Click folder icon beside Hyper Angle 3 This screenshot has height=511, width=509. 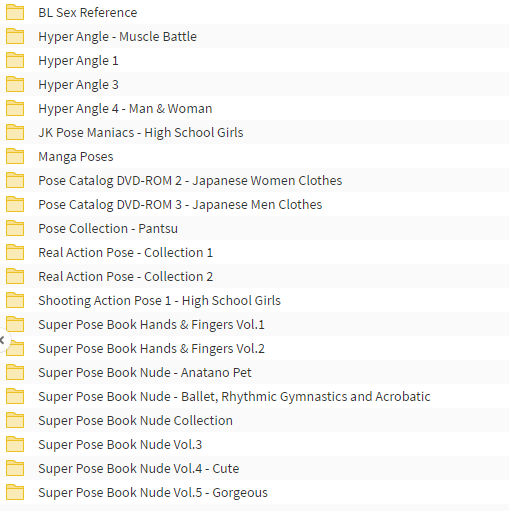click(x=15, y=84)
